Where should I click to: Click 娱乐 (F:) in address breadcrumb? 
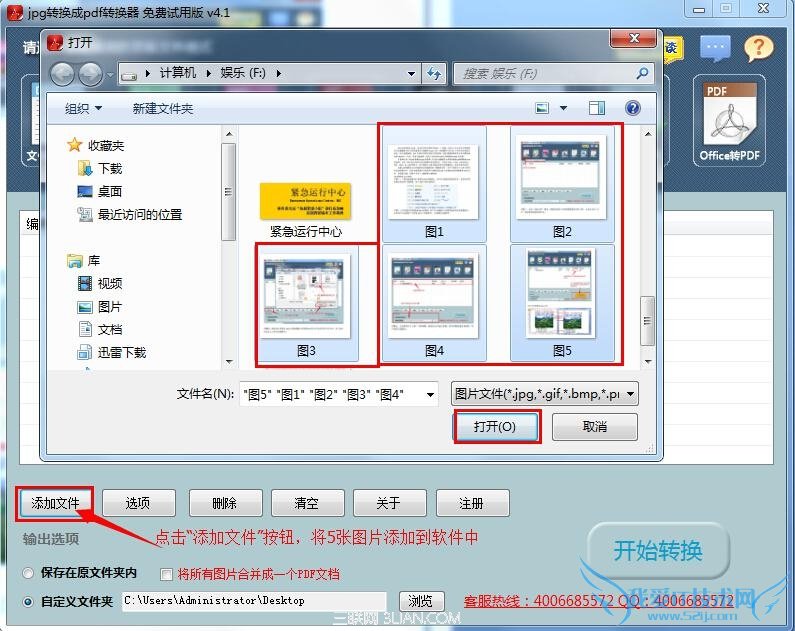click(x=243, y=73)
